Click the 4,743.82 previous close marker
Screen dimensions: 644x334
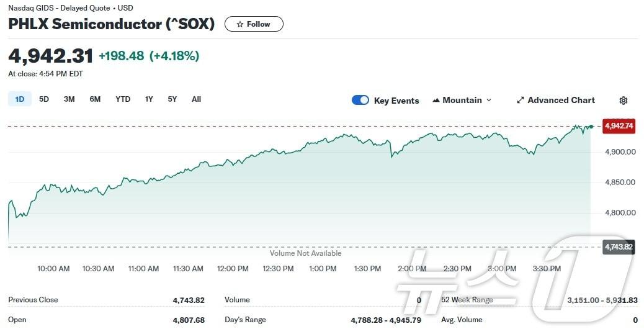point(619,247)
